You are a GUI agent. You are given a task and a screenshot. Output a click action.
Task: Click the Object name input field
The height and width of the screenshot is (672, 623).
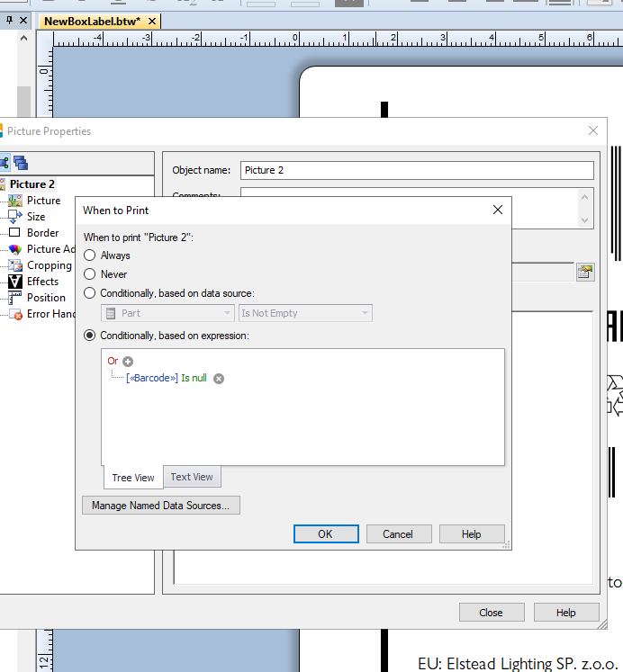coord(417,170)
